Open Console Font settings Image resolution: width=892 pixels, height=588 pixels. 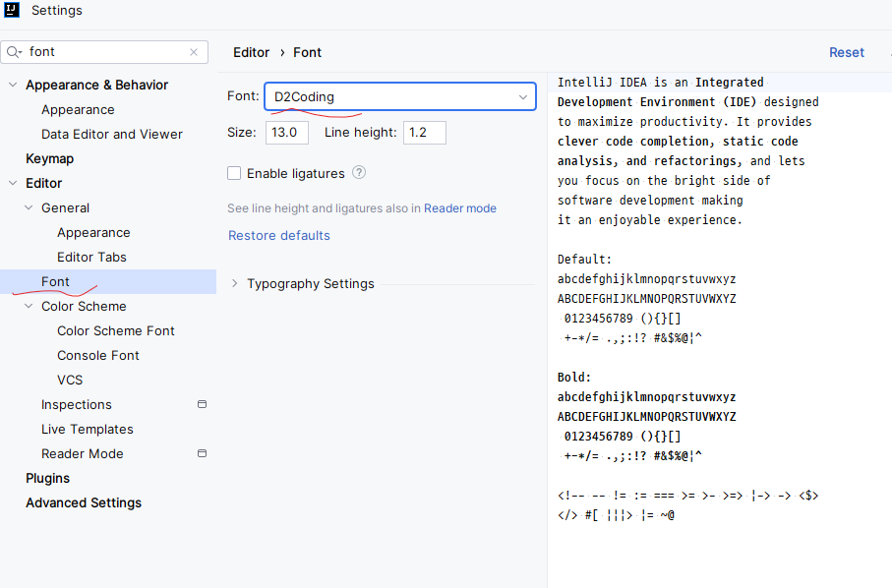[x=97, y=355]
